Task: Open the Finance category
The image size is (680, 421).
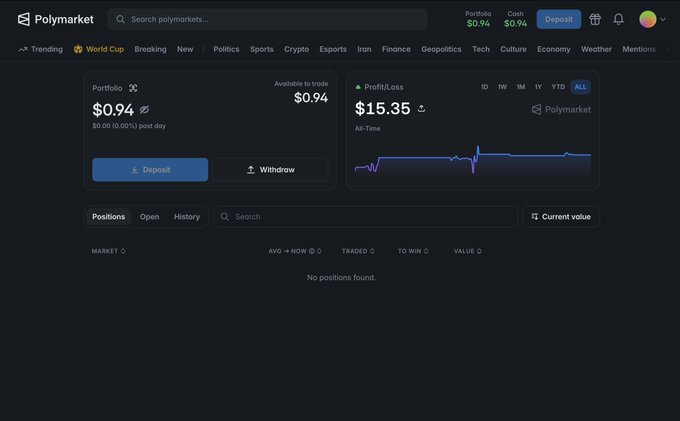Action: pyautogui.click(x=396, y=49)
